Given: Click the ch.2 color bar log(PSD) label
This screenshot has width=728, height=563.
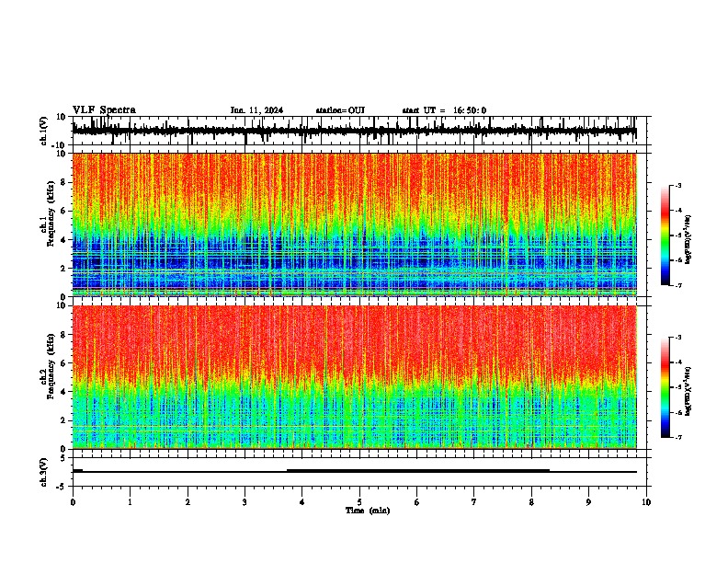Looking at the screenshot, I should (688, 391).
